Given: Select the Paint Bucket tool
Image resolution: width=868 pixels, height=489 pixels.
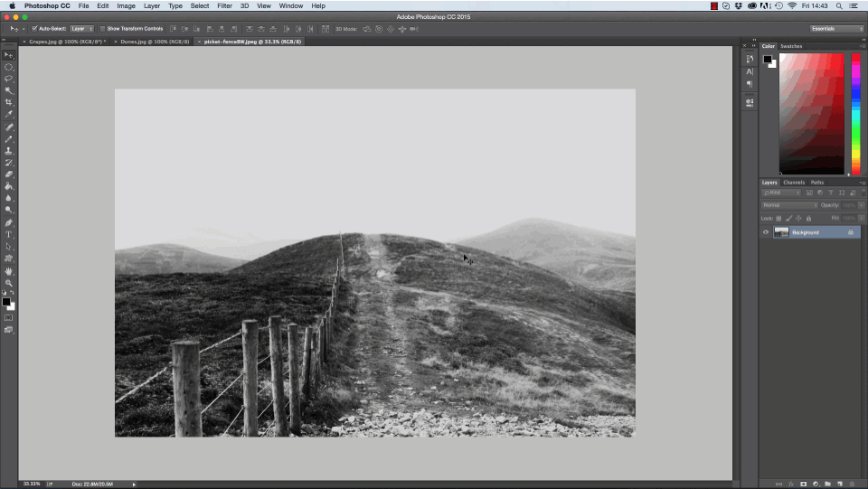Looking at the screenshot, I should (8, 186).
